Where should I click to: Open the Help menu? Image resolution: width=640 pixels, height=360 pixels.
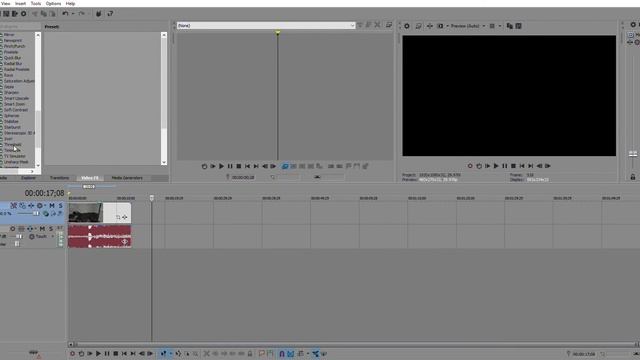pyautogui.click(x=70, y=3)
